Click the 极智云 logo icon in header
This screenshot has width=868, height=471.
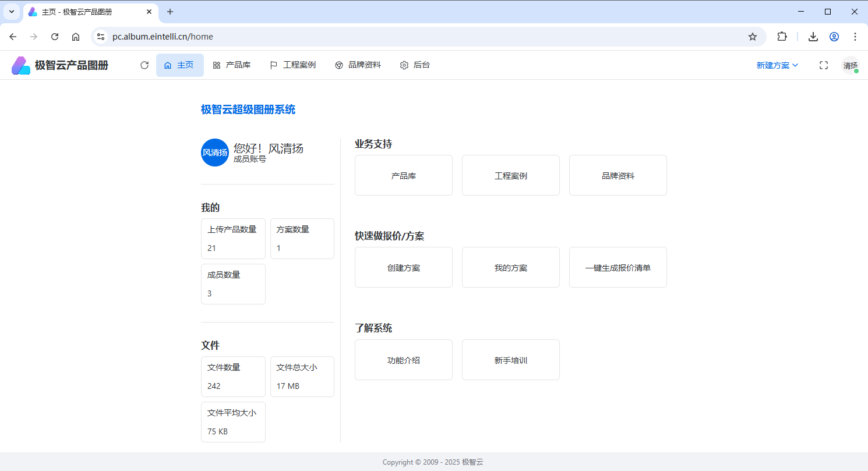click(21, 65)
